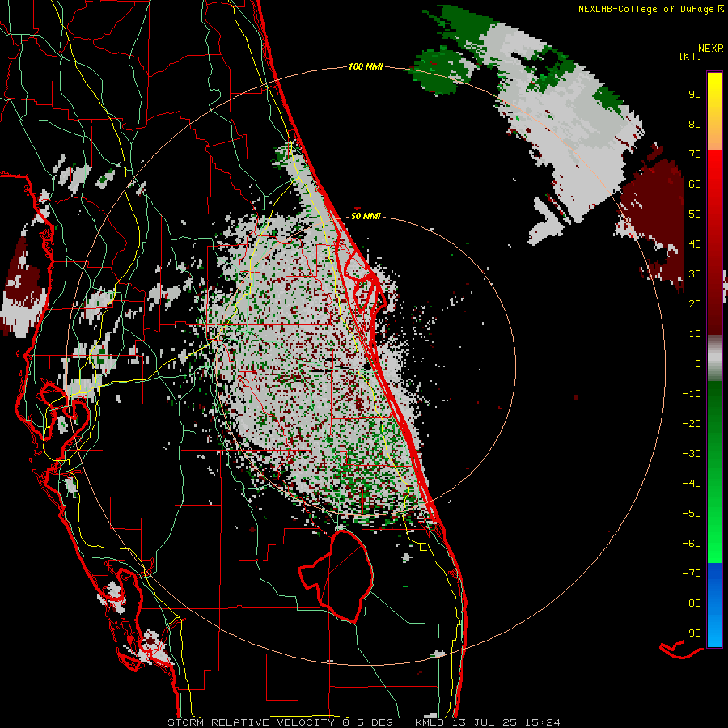Click the "[KT]" unit label
The image size is (728, 728).
[x=691, y=56]
